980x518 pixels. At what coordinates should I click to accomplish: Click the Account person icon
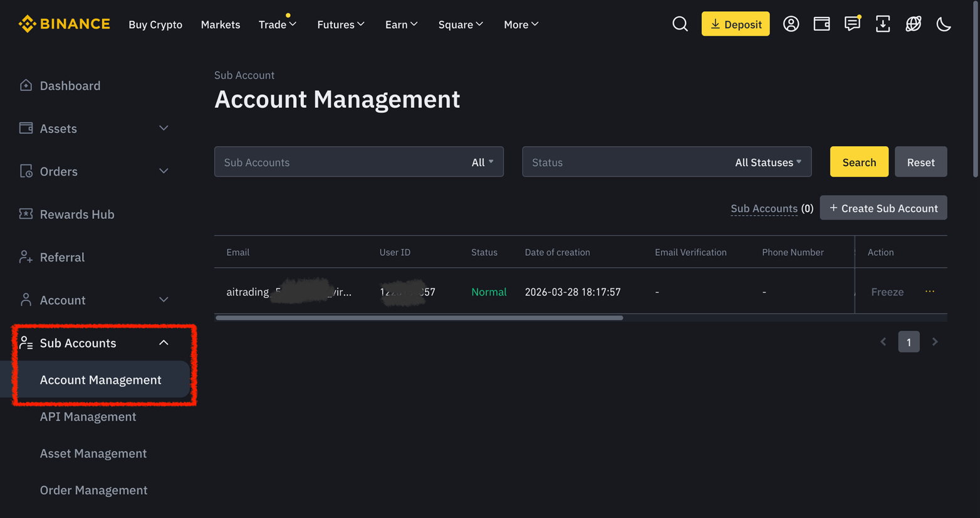(x=26, y=300)
